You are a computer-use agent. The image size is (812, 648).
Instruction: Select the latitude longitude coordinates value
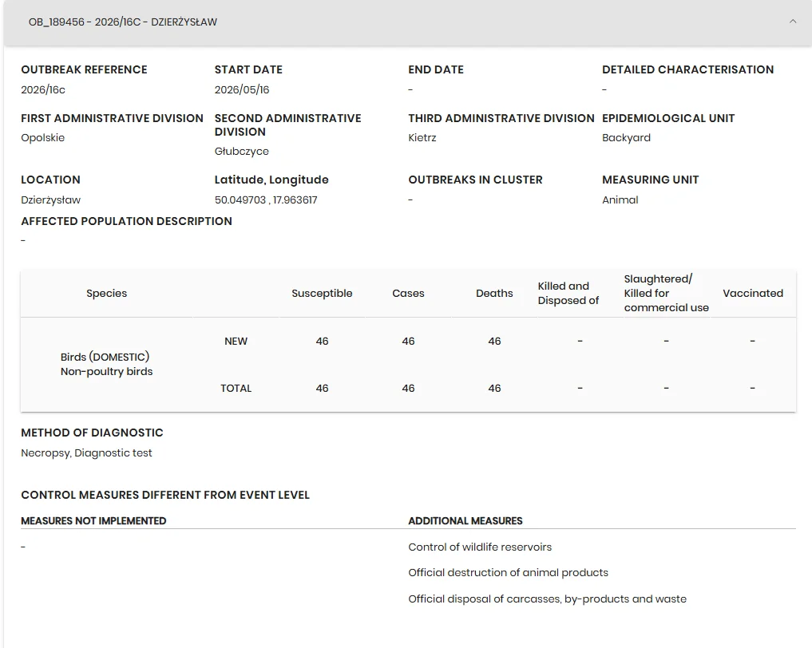tap(266, 200)
